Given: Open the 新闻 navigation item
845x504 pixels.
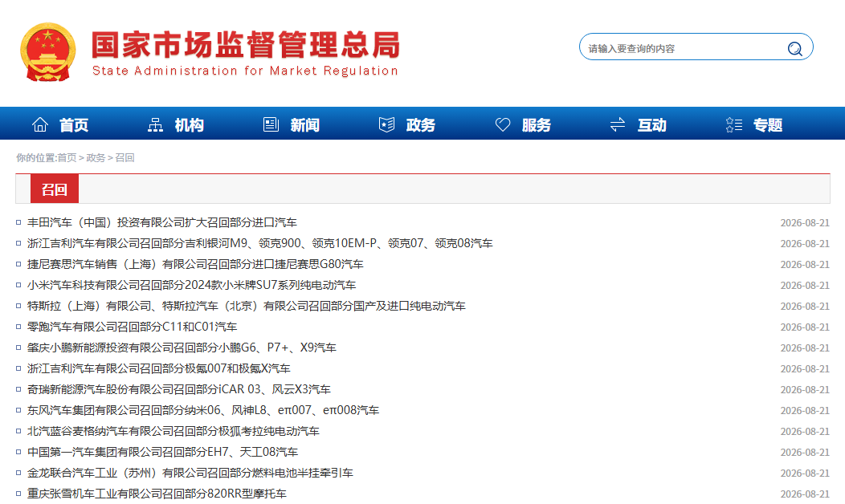Looking at the screenshot, I should pos(305,125).
